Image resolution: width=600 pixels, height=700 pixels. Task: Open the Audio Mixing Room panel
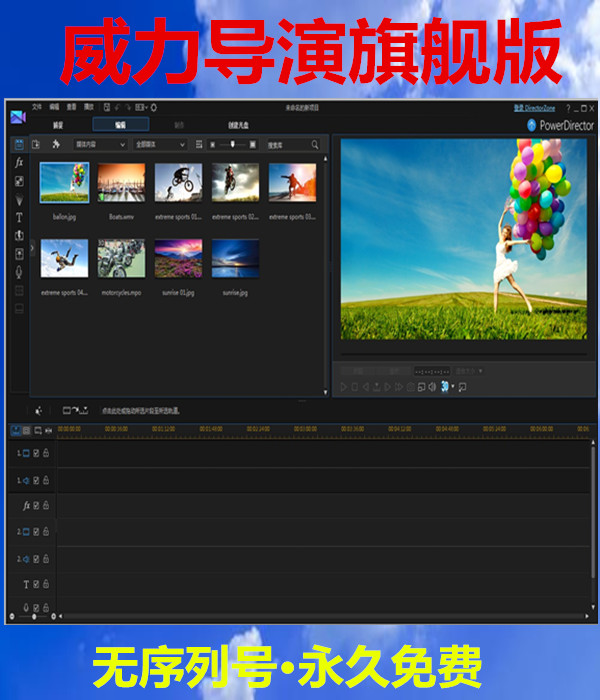19,254
